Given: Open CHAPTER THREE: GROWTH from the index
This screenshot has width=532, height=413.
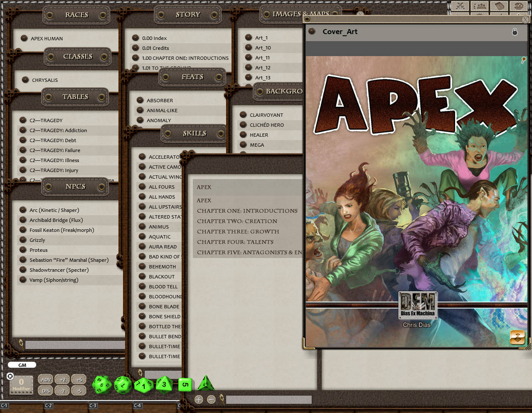Looking at the screenshot, I should pos(238,231).
